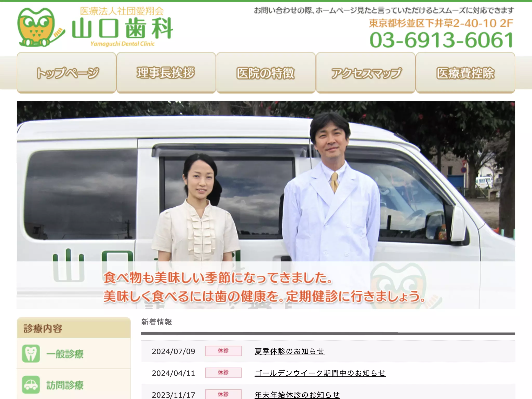The image size is (532, 399).
Task: Click the phone number 03-6913-6061
Action: coord(441,40)
